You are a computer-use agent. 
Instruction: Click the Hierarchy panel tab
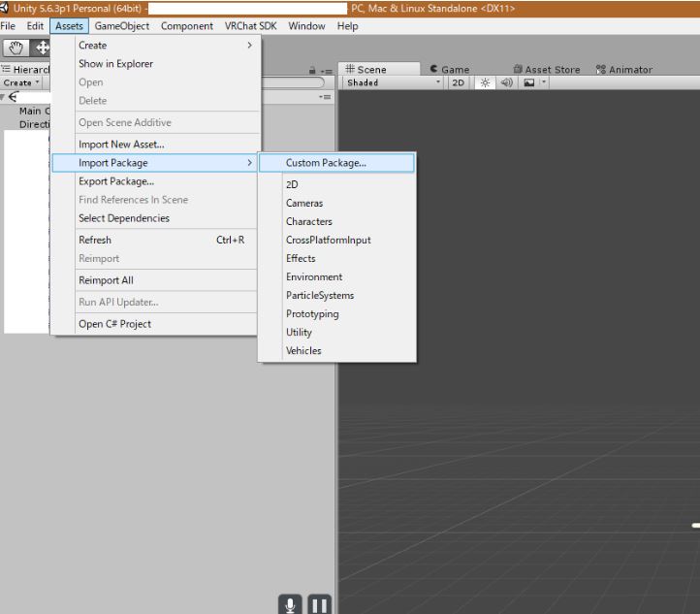pos(25,69)
